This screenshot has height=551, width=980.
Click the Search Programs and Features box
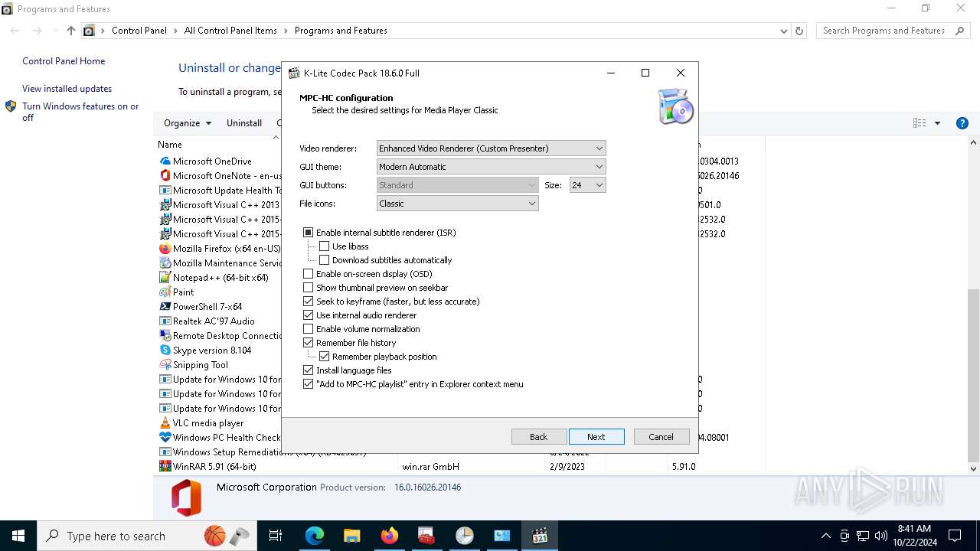point(893,31)
